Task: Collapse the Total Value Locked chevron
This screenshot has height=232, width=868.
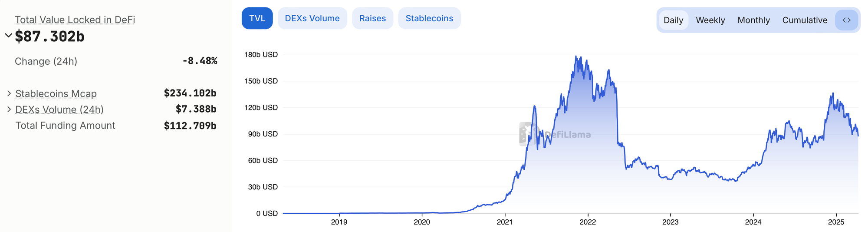Action: pos(8,36)
